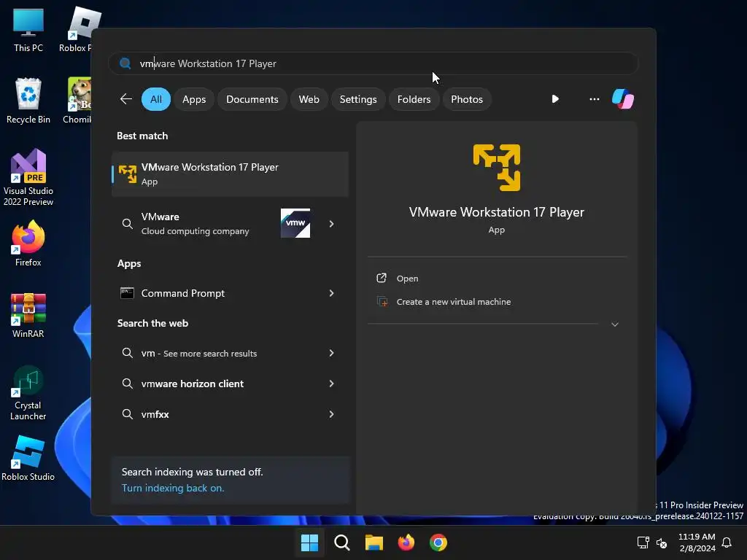Expand chevron for vm web search
Viewport: 747px width, 560px height.
coord(331,353)
